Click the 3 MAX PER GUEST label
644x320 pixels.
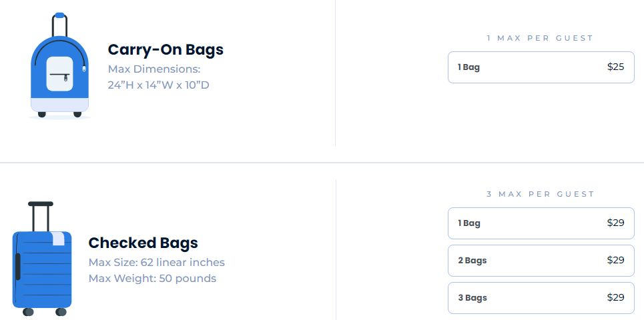[540, 194]
